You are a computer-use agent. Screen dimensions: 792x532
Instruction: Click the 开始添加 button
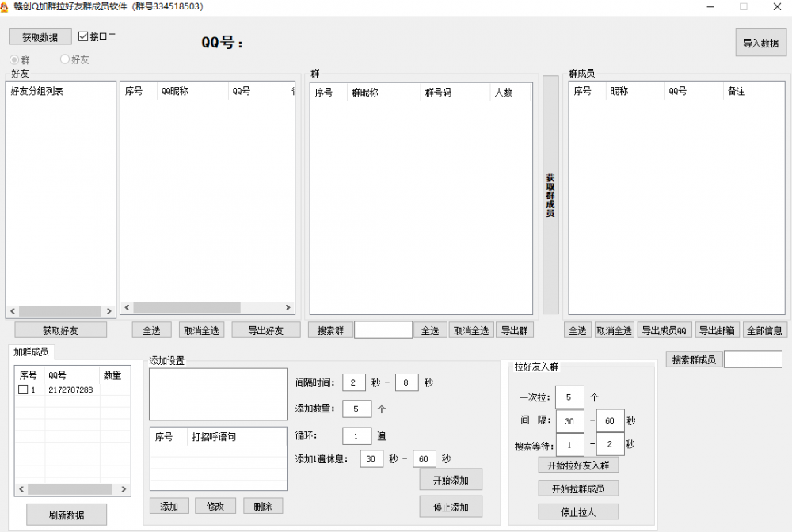tap(451, 480)
